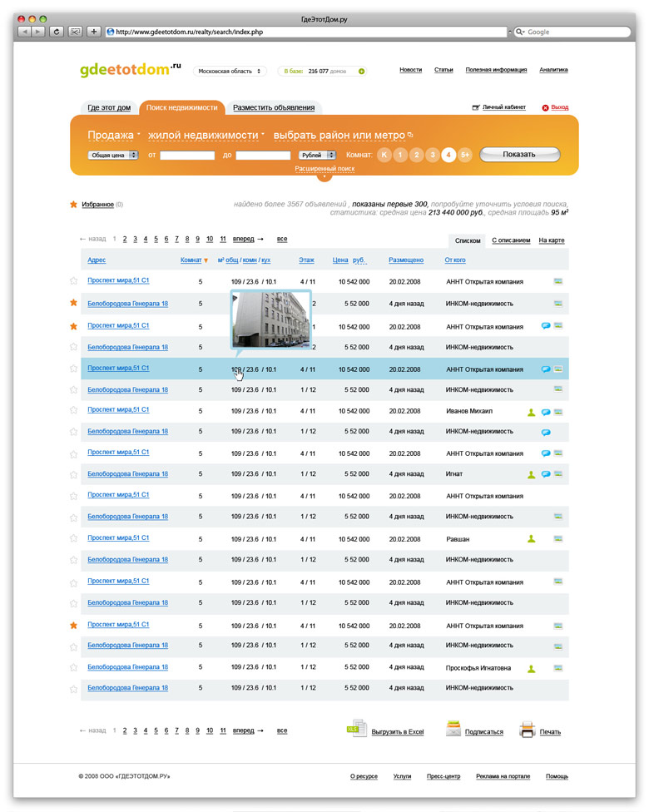Click the orange sort arrow beside Комнат
This screenshot has height=812, width=649.
[x=206, y=260]
